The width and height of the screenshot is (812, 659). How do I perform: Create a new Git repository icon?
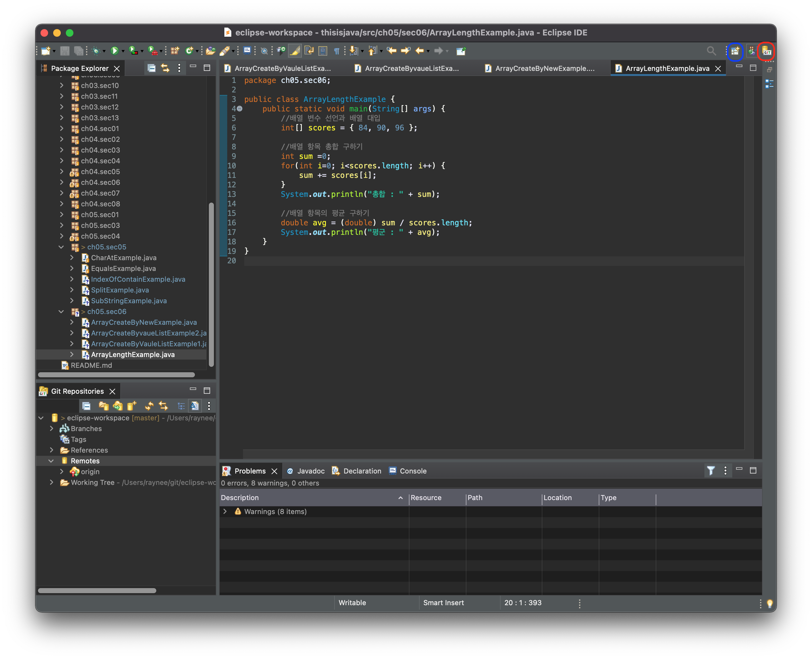coord(131,406)
